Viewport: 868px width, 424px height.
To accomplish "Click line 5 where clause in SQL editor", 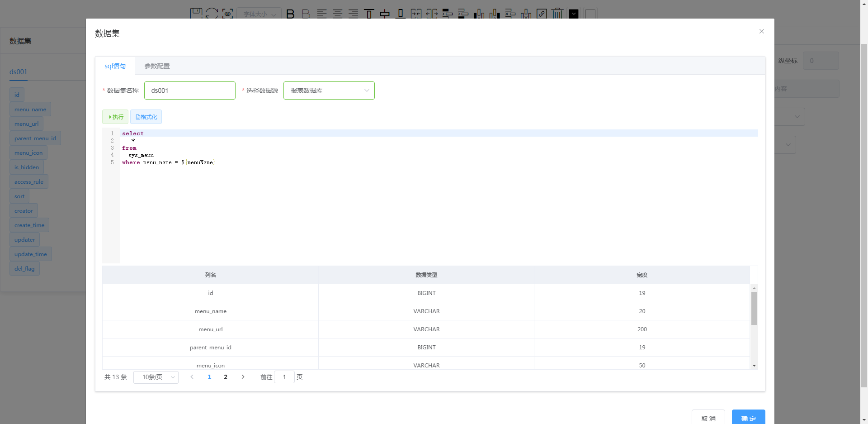I will coord(168,162).
